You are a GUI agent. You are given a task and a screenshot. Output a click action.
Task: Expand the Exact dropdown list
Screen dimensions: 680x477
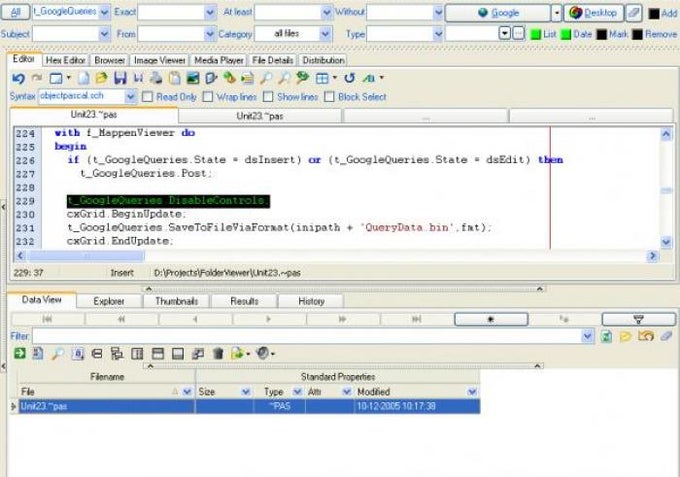click(x=210, y=12)
